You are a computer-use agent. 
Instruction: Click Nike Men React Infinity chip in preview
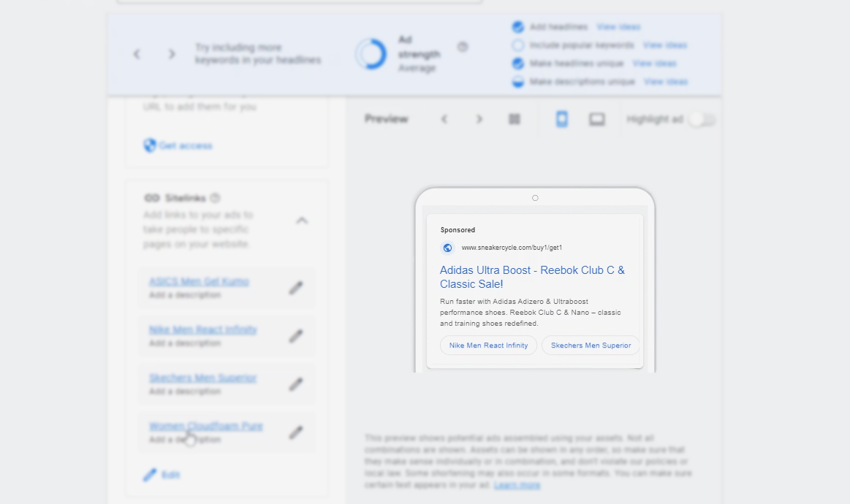click(x=488, y=345)
